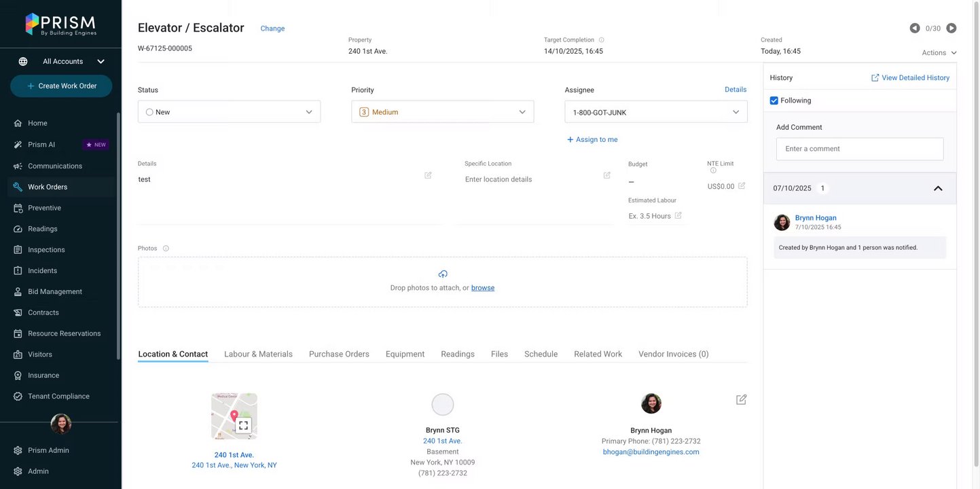Click the edit pencil icon beside Details
The width and height of the screenshot is (980, 489).
click(x=428, y=175)
